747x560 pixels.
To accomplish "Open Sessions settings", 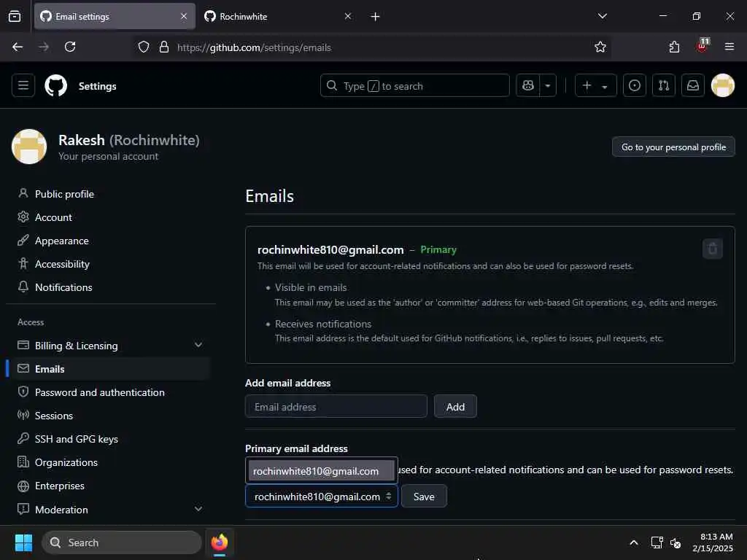I will click(x=54, y=415).
